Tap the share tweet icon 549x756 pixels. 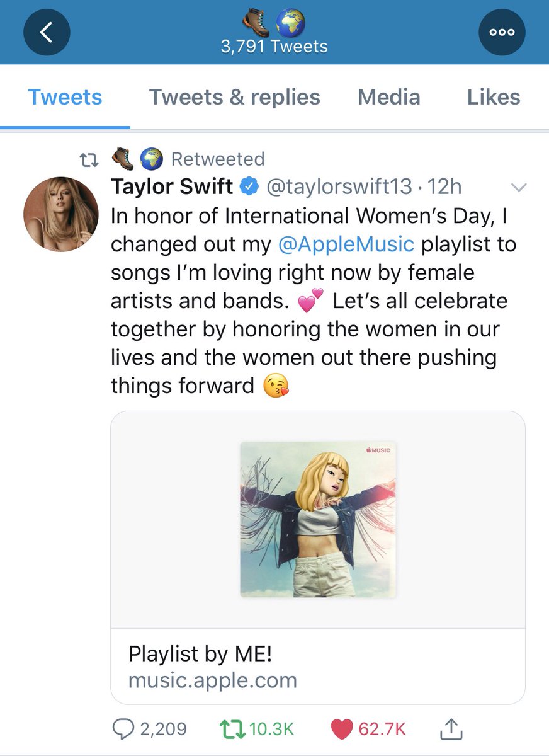click(x=450, y=729)
